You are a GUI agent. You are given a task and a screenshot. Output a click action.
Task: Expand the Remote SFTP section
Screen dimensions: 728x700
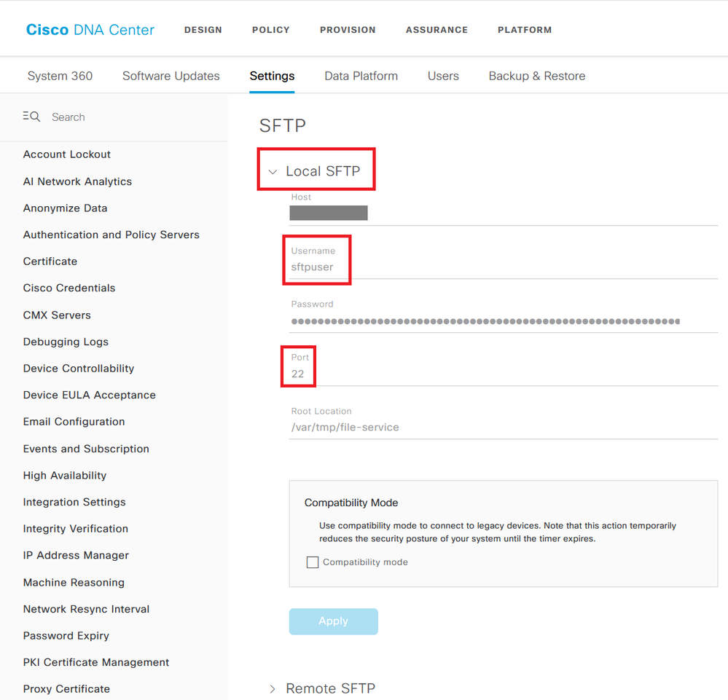click(273, 689)
